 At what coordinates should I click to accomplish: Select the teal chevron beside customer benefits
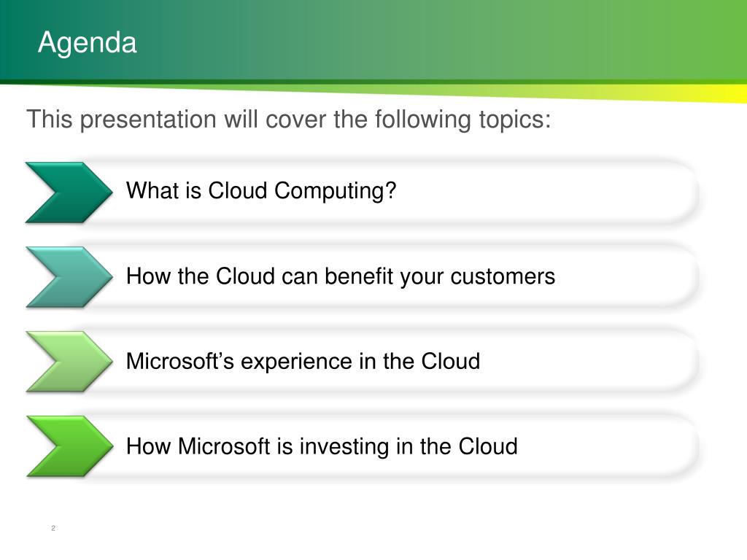tap(69, 277)
